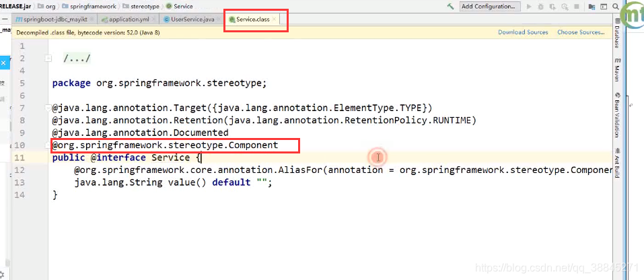Open Run Anything icon in toolbar
The width and height of the screenshot is (644, 280).
tap(604, 7)
